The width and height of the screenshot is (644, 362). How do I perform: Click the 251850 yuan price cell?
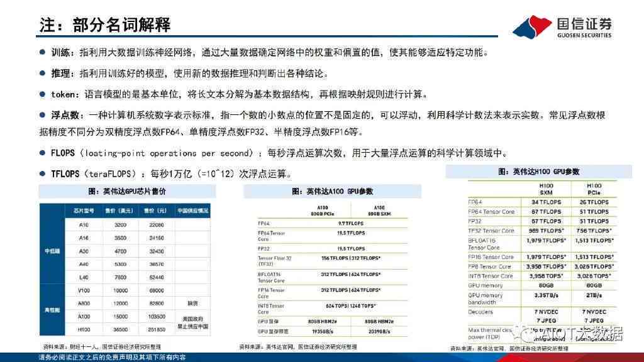[x=157, y=329]
